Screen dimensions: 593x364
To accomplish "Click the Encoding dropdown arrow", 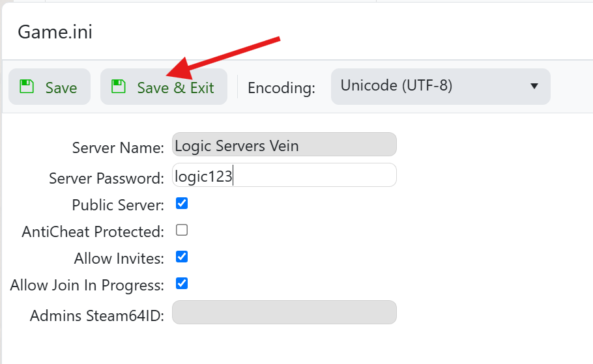I will [534, 87].
